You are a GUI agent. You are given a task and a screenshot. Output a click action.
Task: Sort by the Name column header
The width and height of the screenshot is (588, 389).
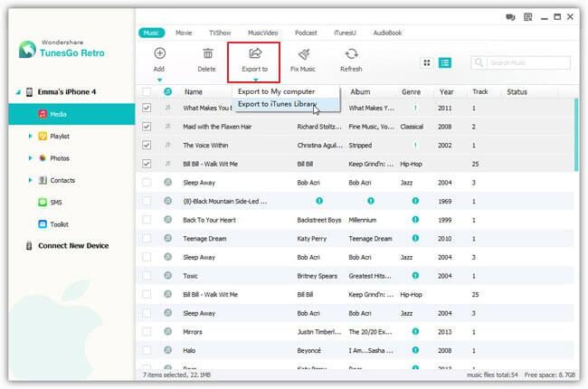(x=194, y=91)
